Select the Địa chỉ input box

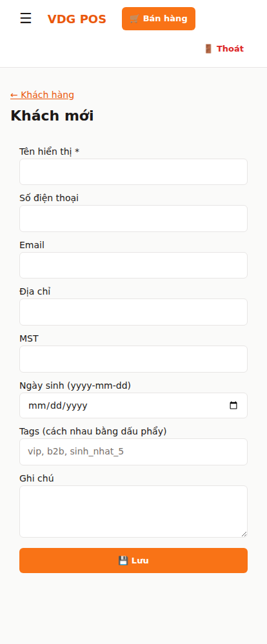pos(133,312)
